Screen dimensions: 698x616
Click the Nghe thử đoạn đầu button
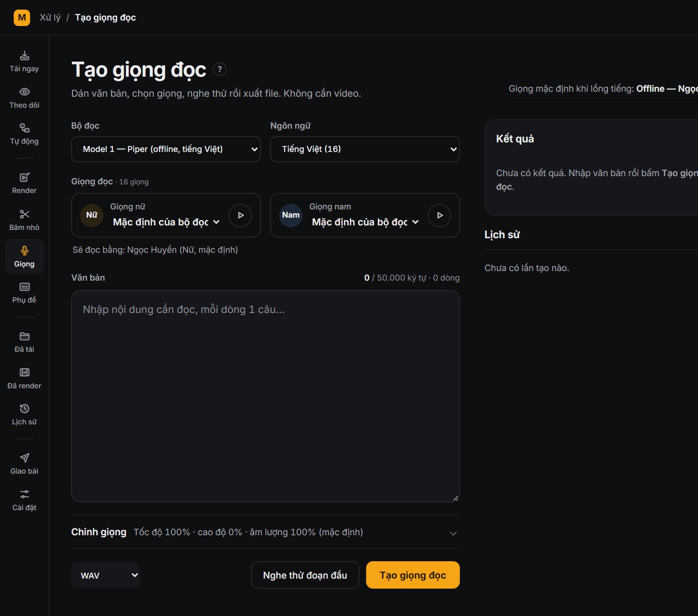click(x=305, y=575)
